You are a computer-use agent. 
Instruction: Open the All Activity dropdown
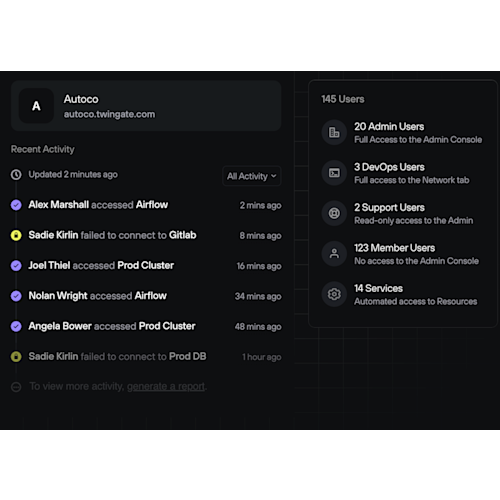[x=252, y=176]
